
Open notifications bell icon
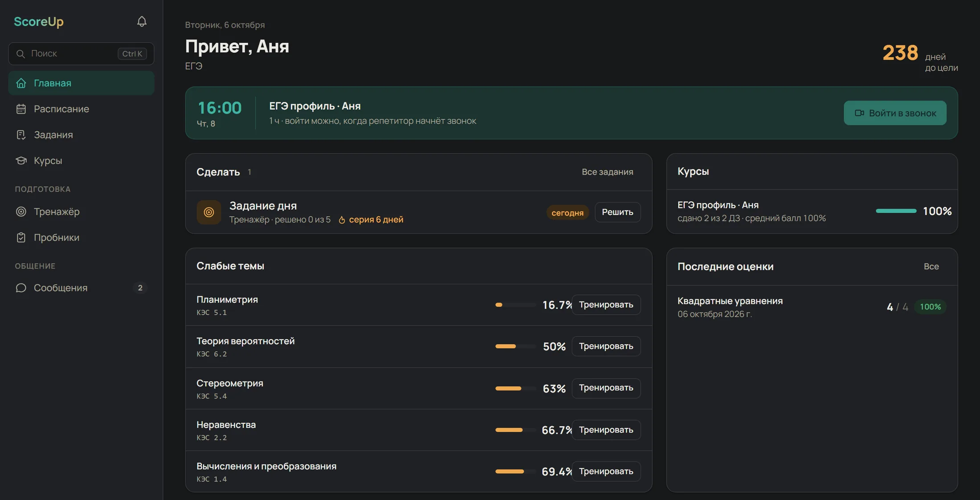(142, 21)
